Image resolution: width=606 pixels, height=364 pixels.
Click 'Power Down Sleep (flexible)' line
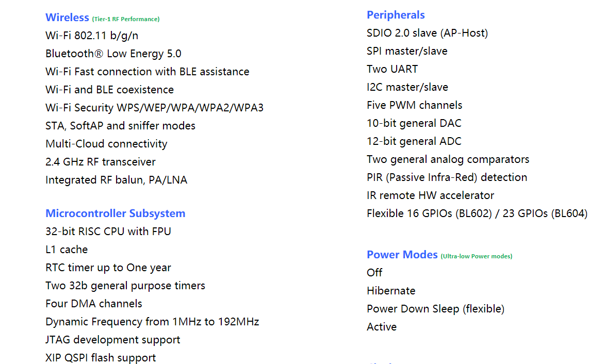[x=436, y=309]
